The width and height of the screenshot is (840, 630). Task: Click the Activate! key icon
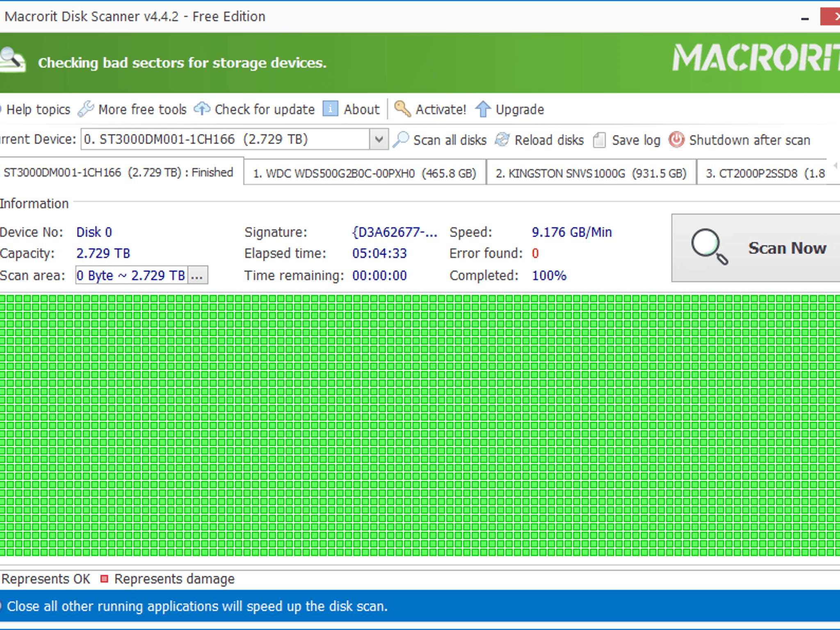click(x=402, y=109)
